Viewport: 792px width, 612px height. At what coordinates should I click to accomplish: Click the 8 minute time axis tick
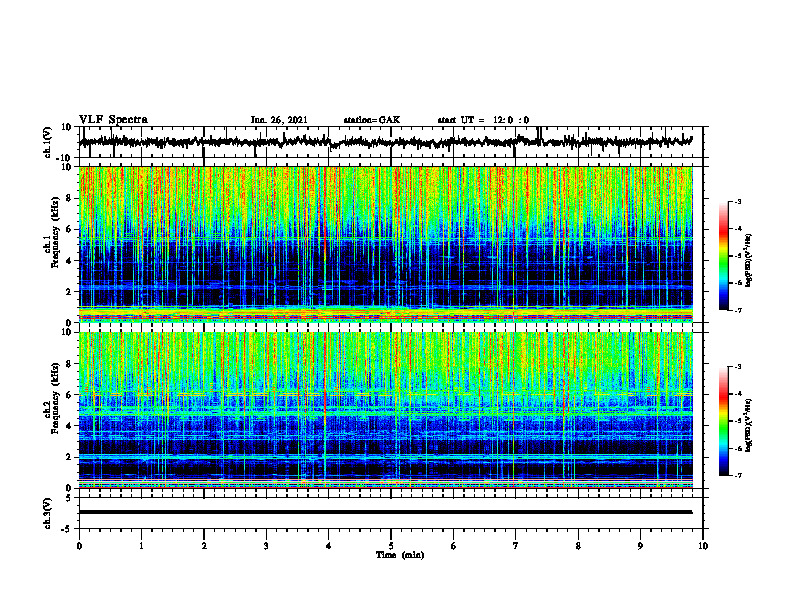tap(578, 546)
